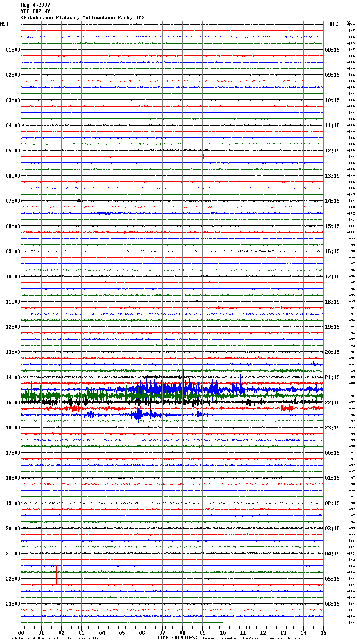
Task: Click the 07:00 MST time label
Action: click(x=13, y=201)
